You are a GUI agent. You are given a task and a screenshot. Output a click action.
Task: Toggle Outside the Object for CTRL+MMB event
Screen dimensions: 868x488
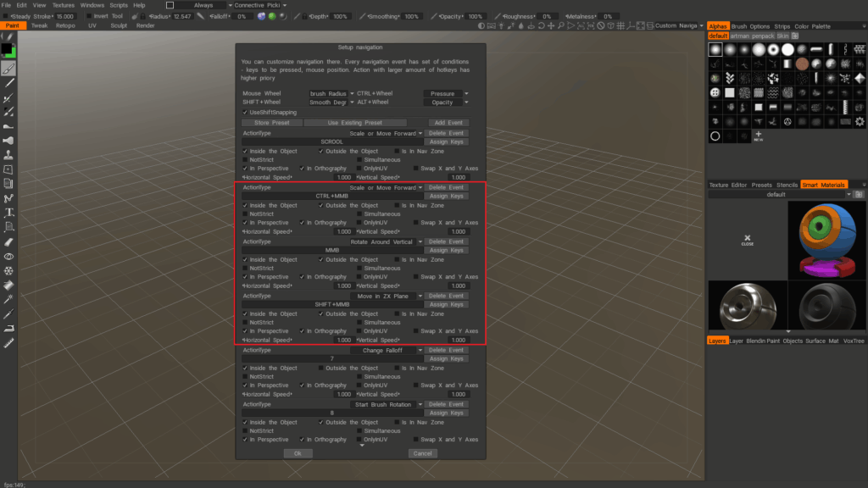(321, 205)
